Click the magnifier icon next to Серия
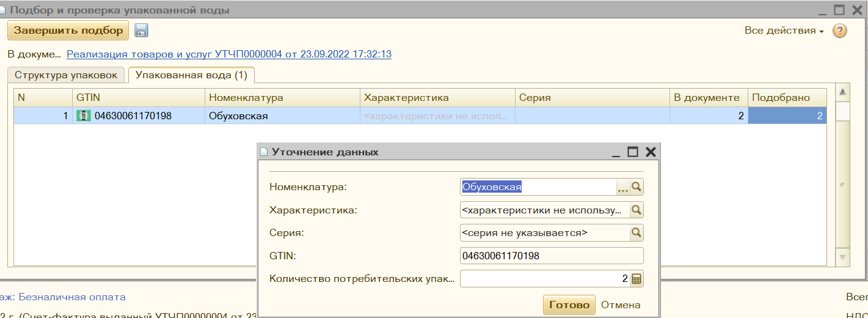868x318 pixels. click(636, 233)
